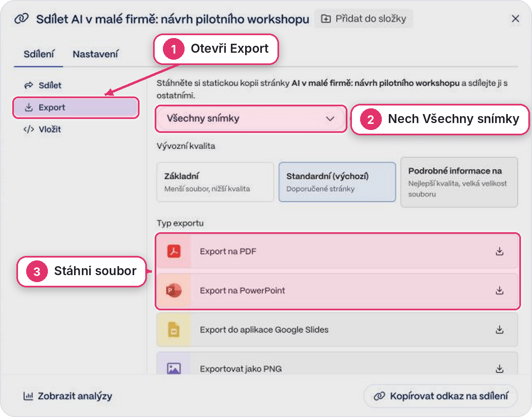Click the Doporučené stránky subtitle
The width and height of the screenshot is (532, 417).
320,189
